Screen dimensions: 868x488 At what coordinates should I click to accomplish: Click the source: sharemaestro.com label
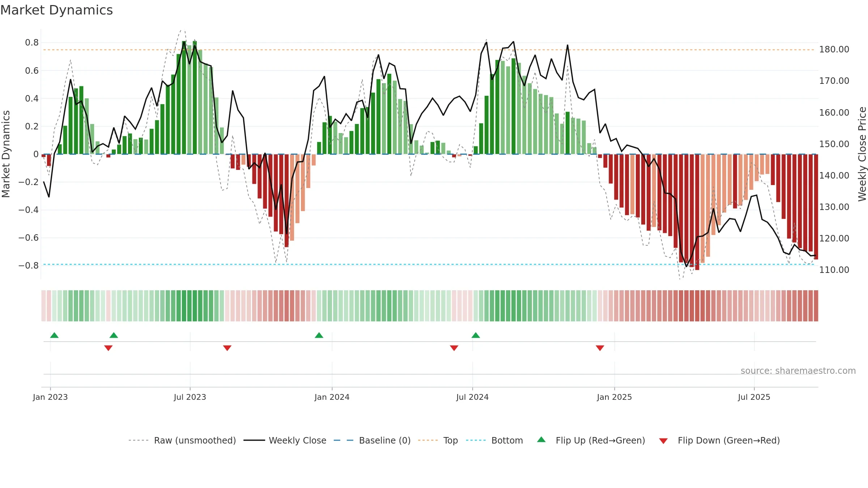pyautogui.click(x=798, y=371)
